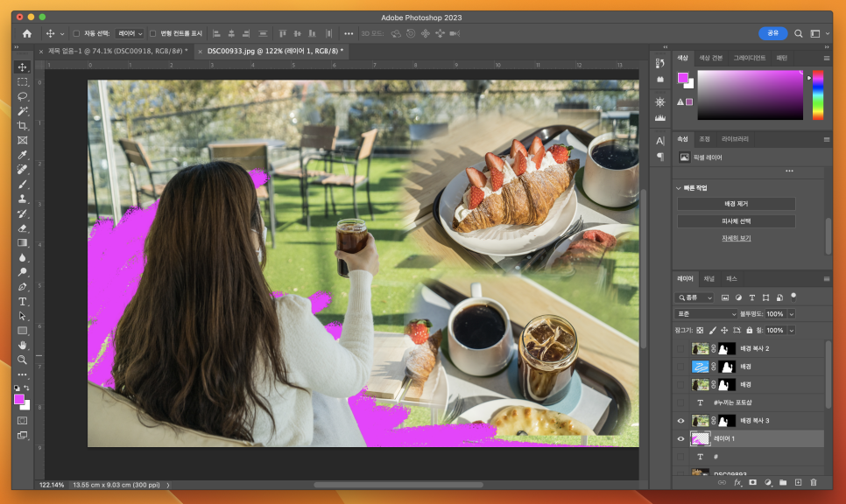This screenshot has width=846, height=504.
Task: Select the Rectangle shape tool
Action: click(x=22, y=331)
